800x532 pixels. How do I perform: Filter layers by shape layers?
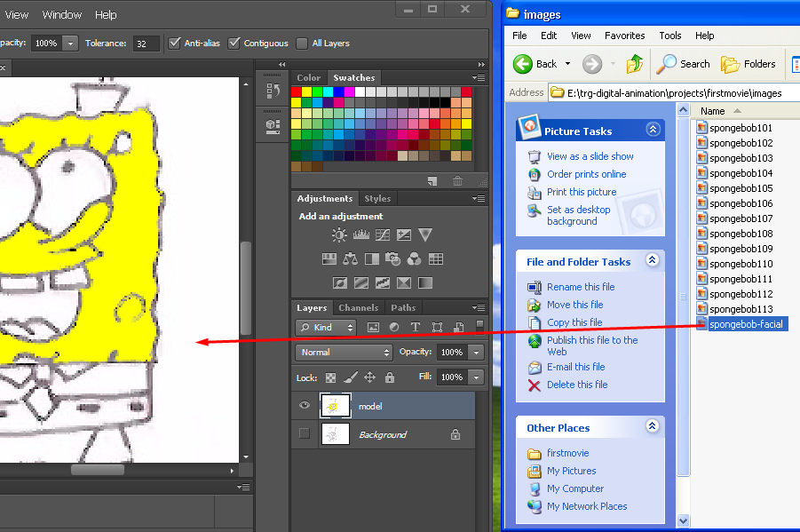click(437, 327)
